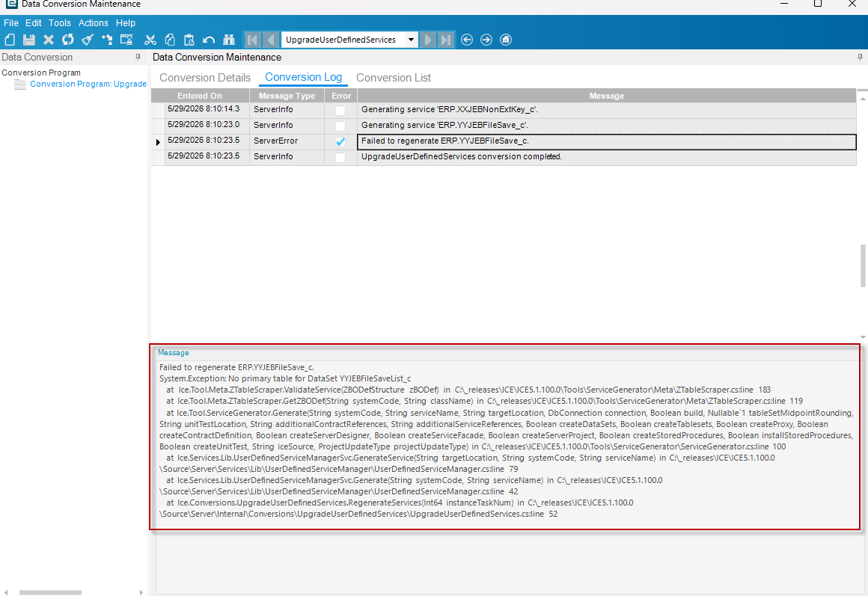Go to first record navigation button
The width and height of the screenshot is (868, 596).
pyautogui.click(x=252, y=40)
